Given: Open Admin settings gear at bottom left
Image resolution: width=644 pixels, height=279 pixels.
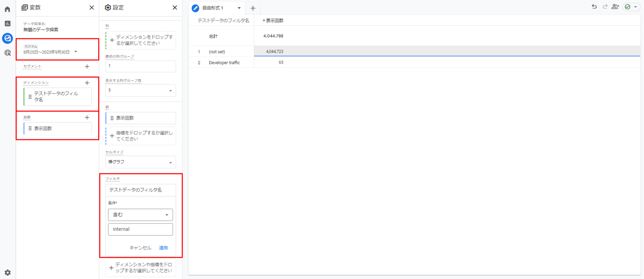Looking at the screenshot, I should tap(7, 272).
